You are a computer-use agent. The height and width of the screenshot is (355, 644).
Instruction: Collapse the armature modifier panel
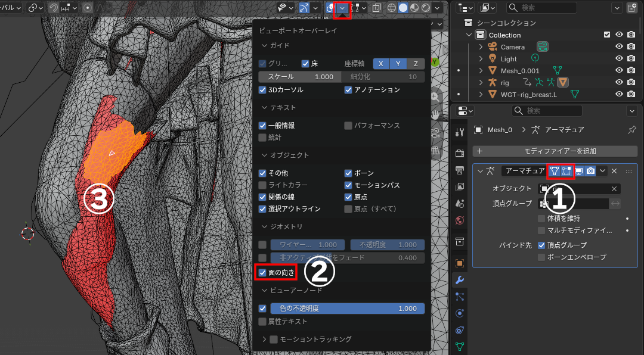tap(480, 171)
